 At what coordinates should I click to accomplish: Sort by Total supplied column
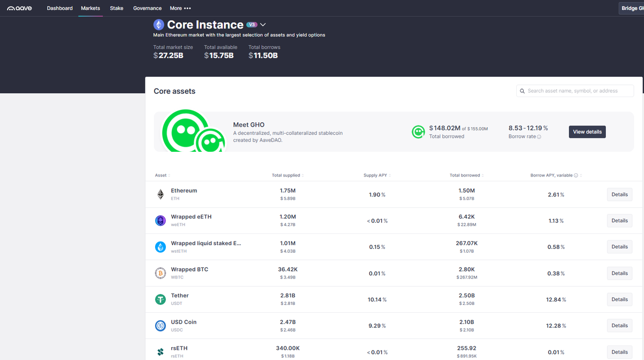tap(288, 175)
